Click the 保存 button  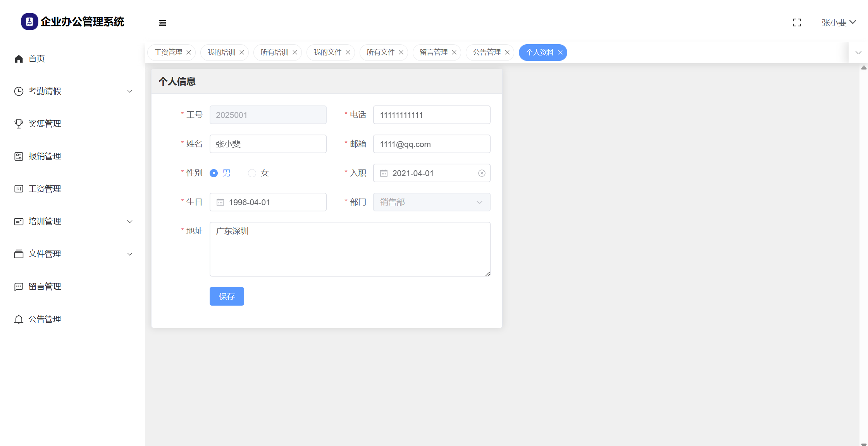(227, 296)
